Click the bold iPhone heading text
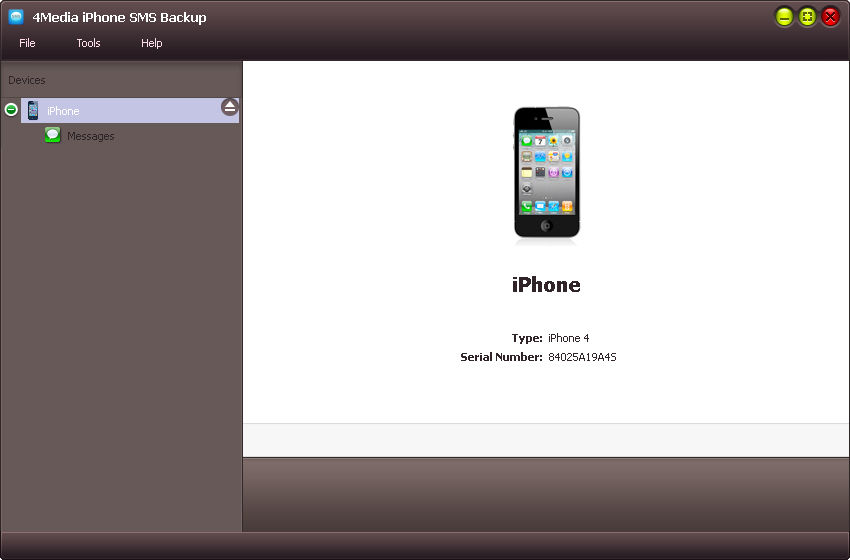850x560 pixels. pos(546,285)
